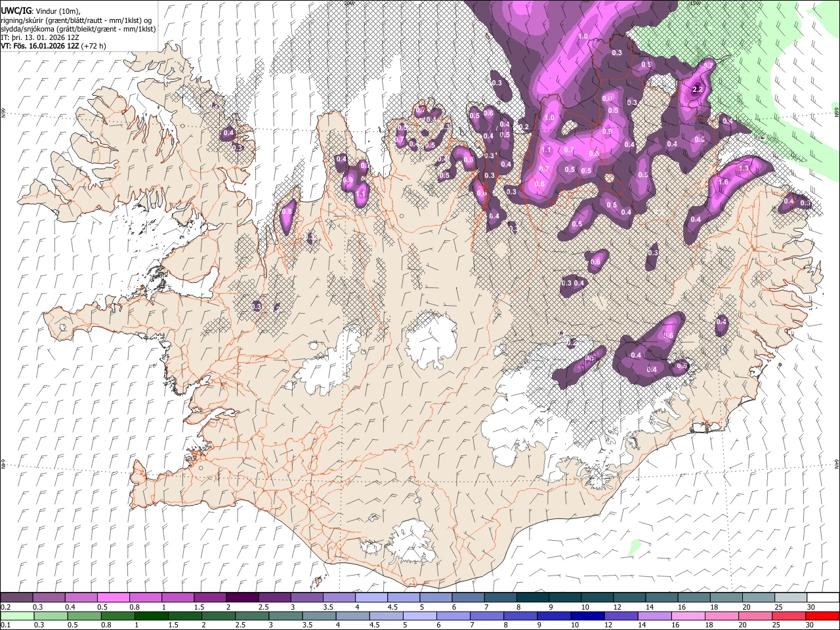Select the 'IT: þri. 13. 01. 2026 12Z' line
Image resolution: width=840 pixels, height=630 pixels.
point(41,37)
